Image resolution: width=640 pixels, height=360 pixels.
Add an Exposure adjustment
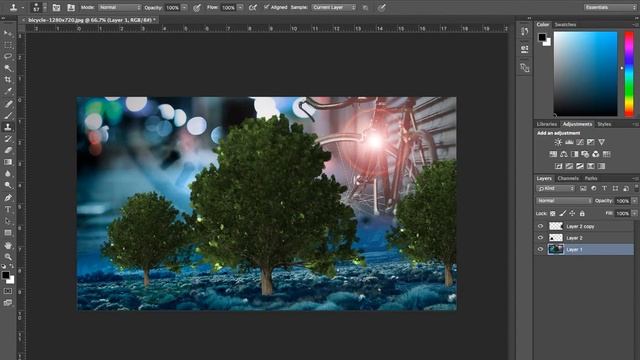(x=591, y=142)
